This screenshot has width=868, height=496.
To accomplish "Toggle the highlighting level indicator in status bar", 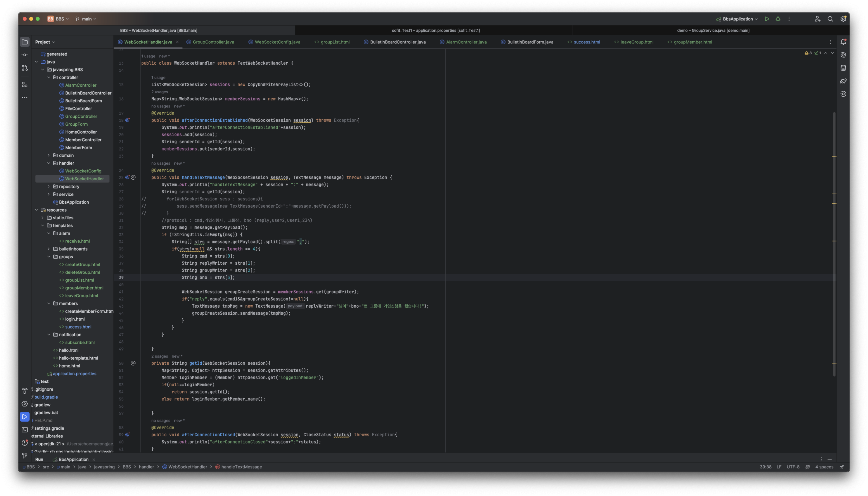I will click(807, 467).
